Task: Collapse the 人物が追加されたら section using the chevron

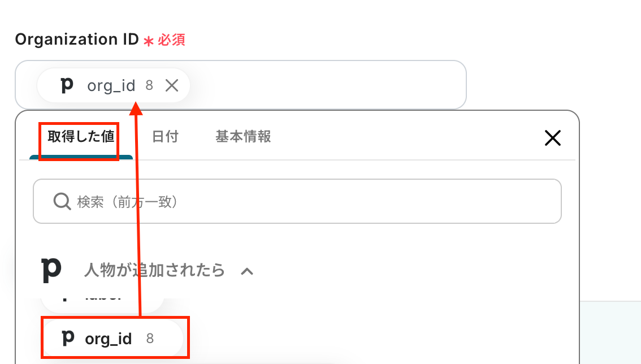Action: click(x=247, y=271)
